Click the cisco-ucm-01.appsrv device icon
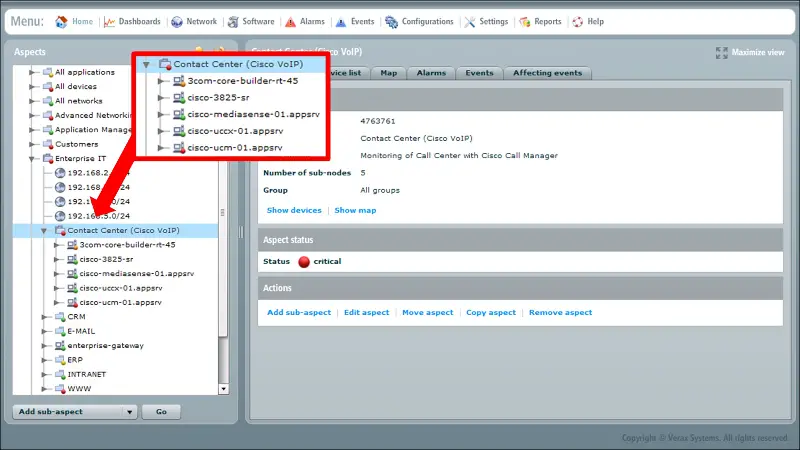Image resolution: width=800 pixels, height=450 pixels. click(72, 303)
